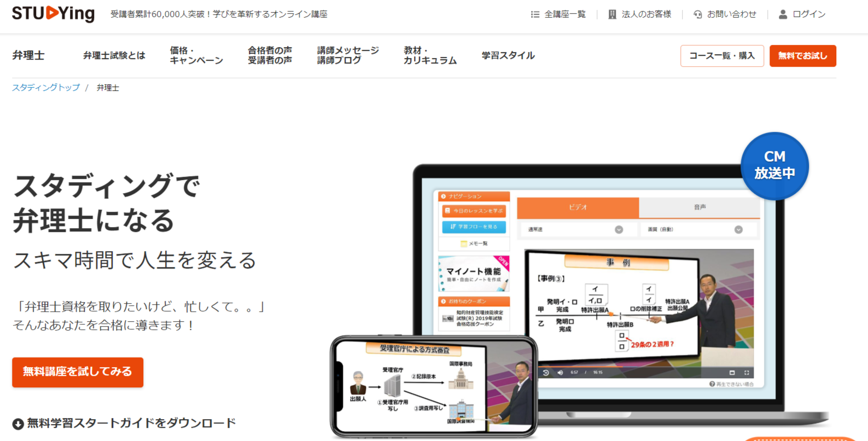Open 教材・カリキュラム menu item
The width and height of the screenshot is (868, 441).
tap(430, 55)
